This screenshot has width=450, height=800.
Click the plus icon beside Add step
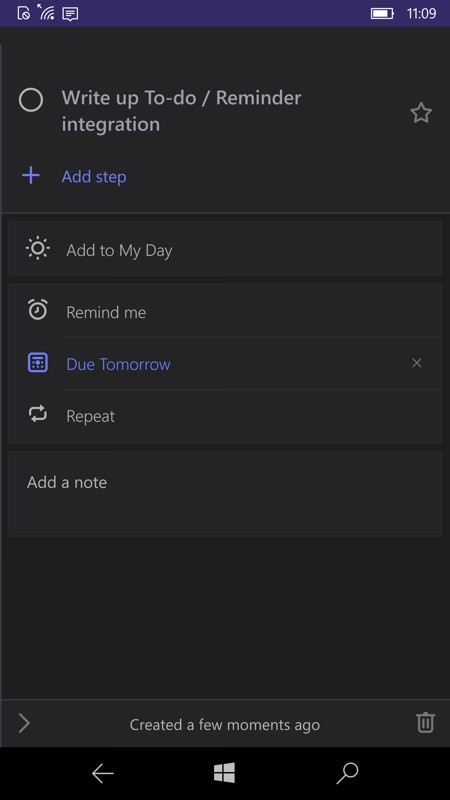click(31, 176)
